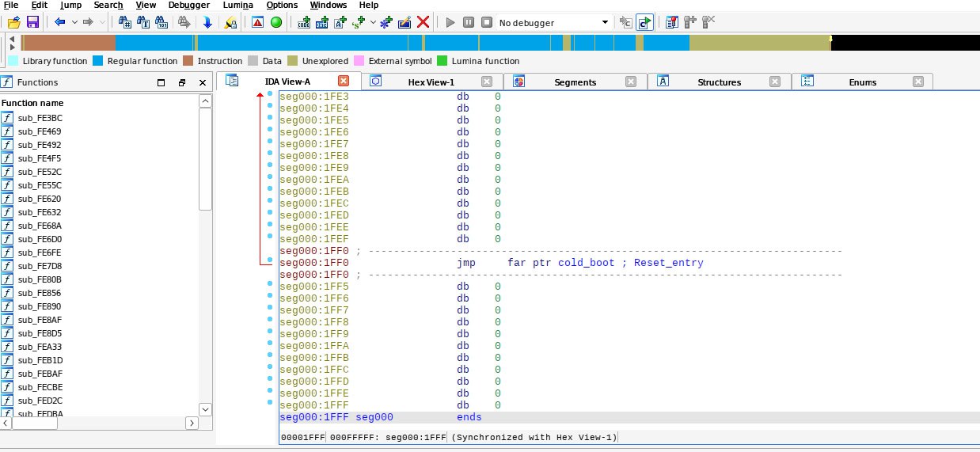Select sub_FE4F5 in the Functions list
This screenshot has width=980, height=452.
pos(40,158)
